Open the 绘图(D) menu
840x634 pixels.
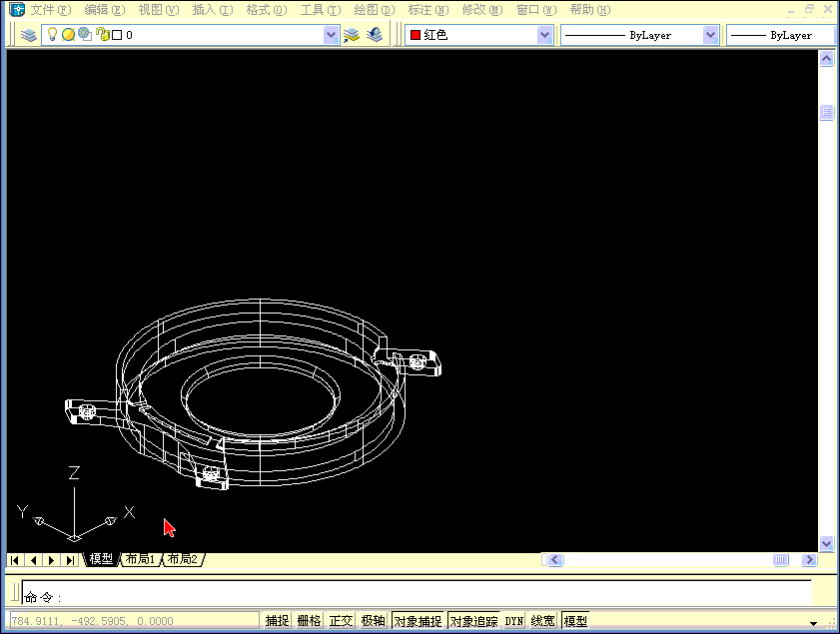point(375,10)
